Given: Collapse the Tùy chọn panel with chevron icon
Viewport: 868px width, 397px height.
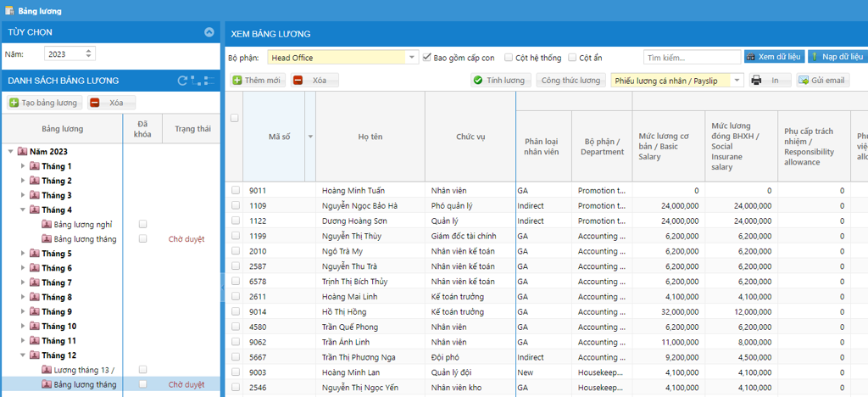Looking at the screenshot, I should tap(209, 32).
